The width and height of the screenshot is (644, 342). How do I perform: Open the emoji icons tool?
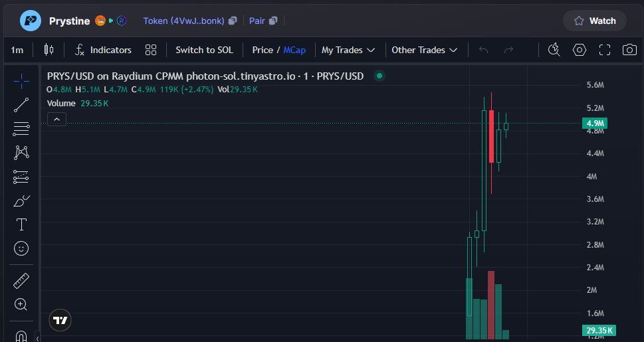[21, 248]
